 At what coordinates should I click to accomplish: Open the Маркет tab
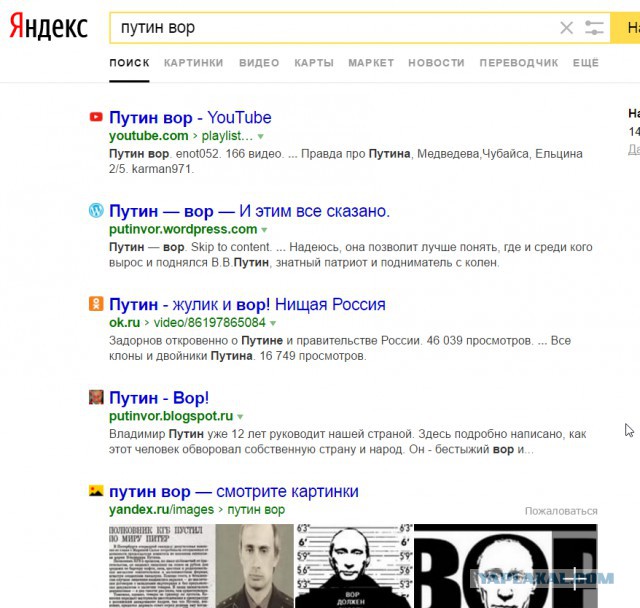pos(371,63)
